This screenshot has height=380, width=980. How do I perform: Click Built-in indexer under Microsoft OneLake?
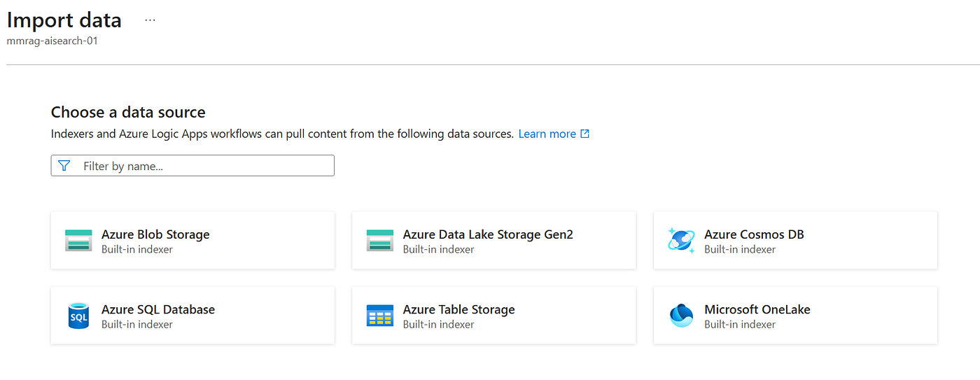[740, 325]
